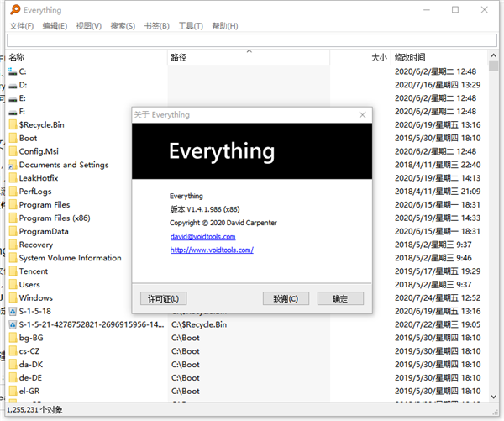This screenshot has height=421, width=504.
Task: Open the 书签(B) menu
Action: [157, 26]
